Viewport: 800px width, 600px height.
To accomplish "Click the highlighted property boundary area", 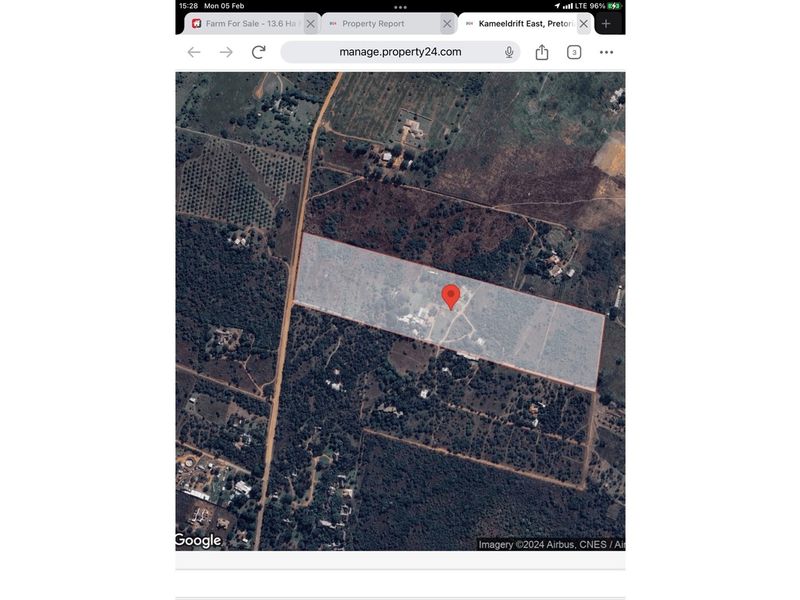I will tap(449, 312).
